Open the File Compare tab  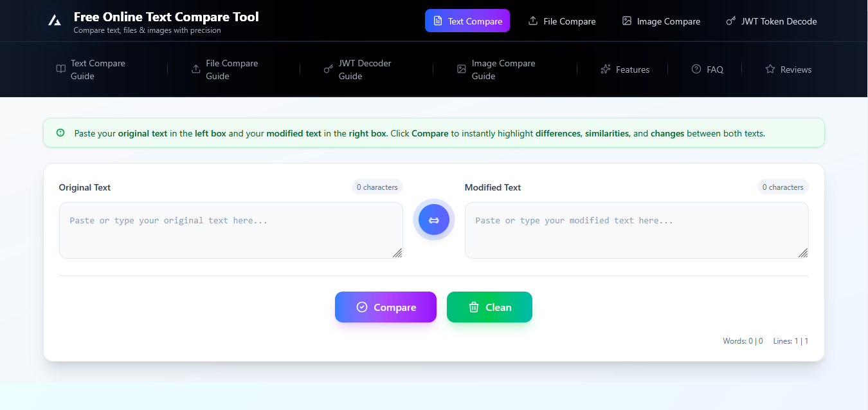(562, 21)
